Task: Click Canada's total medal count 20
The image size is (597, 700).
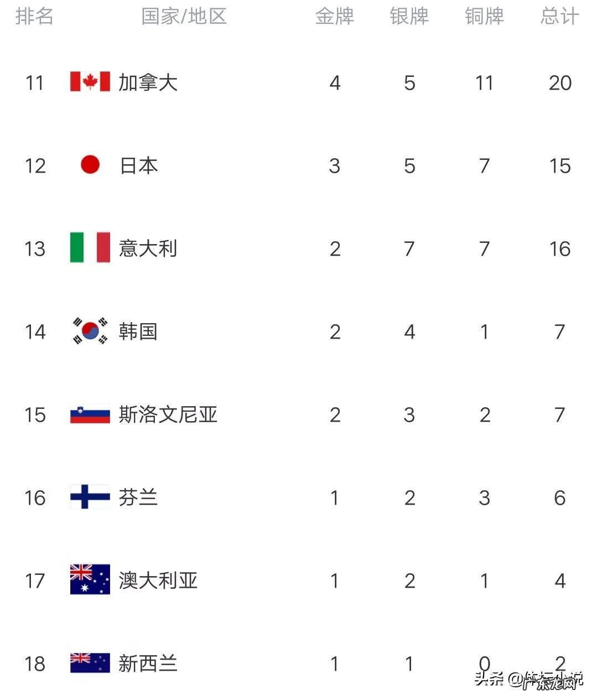Action: (x=559, y=83)
